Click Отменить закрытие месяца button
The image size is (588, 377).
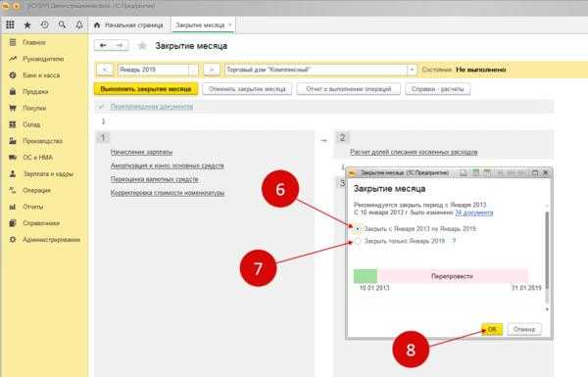click(247, 89)
